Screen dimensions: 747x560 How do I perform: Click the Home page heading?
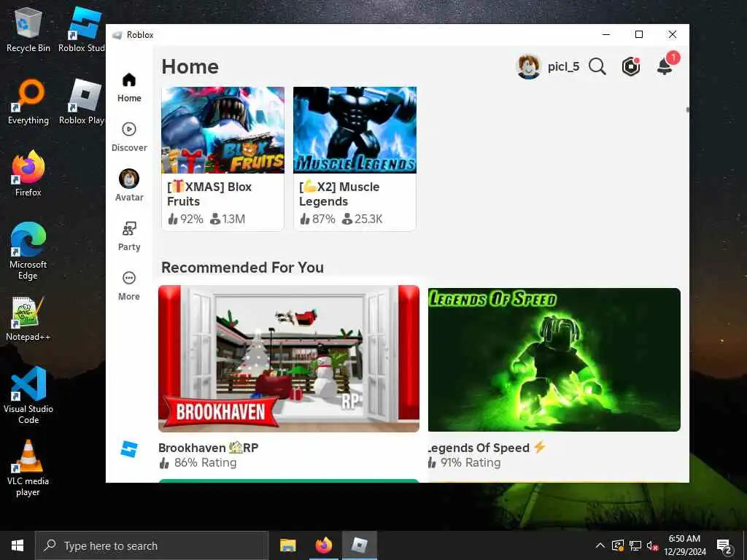(x=190, y=66)
